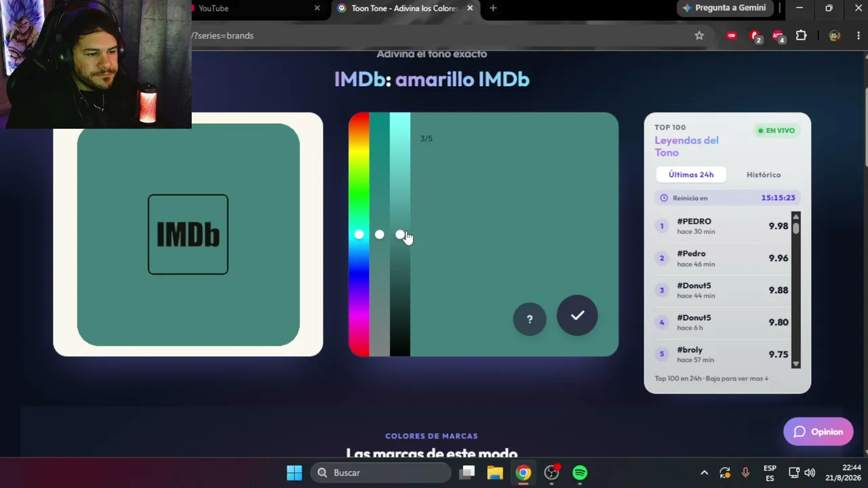Click the leaderboard scrollbar up arrow

(796, 216)
